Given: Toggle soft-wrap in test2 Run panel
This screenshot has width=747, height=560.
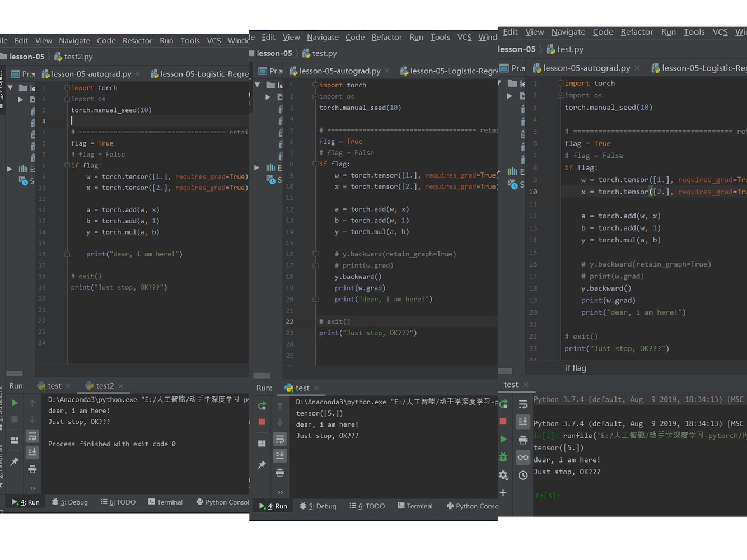Looking at the screenshot, I should coord(32,436).
